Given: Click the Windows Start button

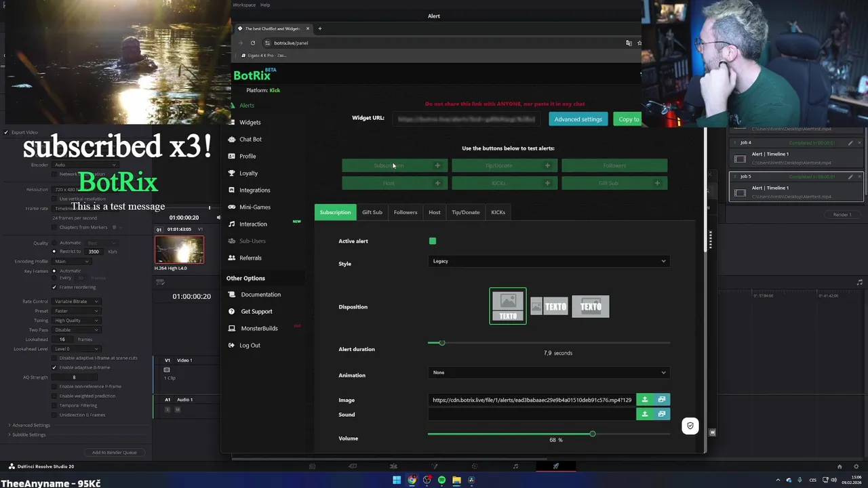Looking at the screenshot, I should (397, 480).
